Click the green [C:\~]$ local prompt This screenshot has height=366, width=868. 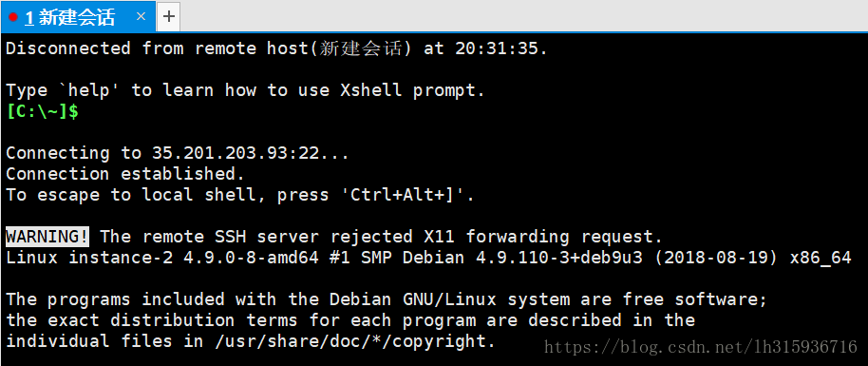click(42, 111)
